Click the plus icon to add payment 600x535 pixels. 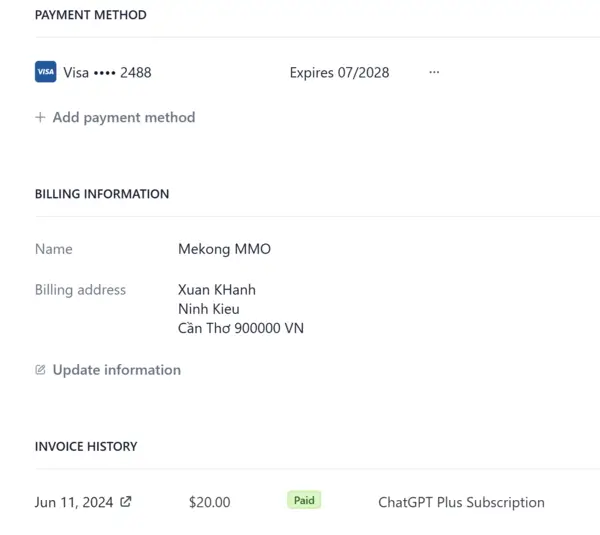[x=40, y=117]
